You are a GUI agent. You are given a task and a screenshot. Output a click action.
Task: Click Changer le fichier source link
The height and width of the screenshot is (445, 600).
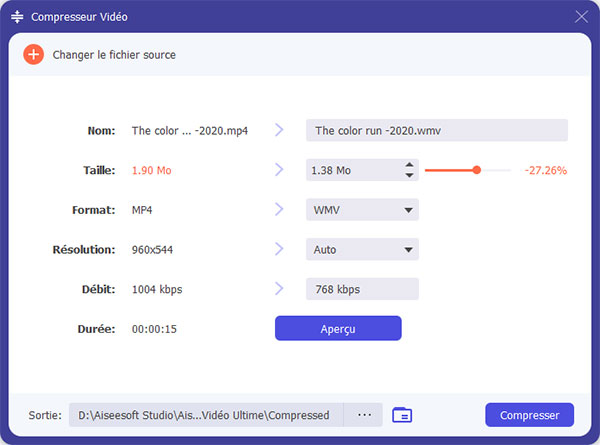[x=114, y=55]
